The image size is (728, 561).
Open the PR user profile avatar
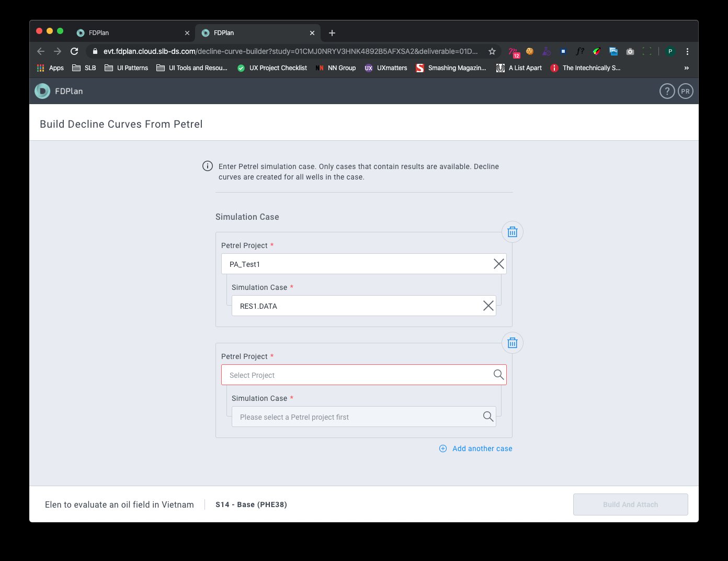tap(686, 91)
